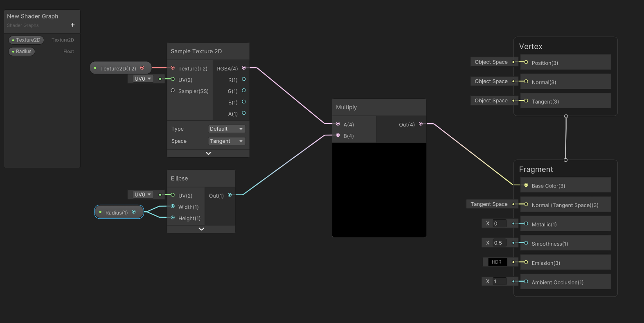
Task: Select the Ellipse node title bar
Action: (x=201, y=178)
